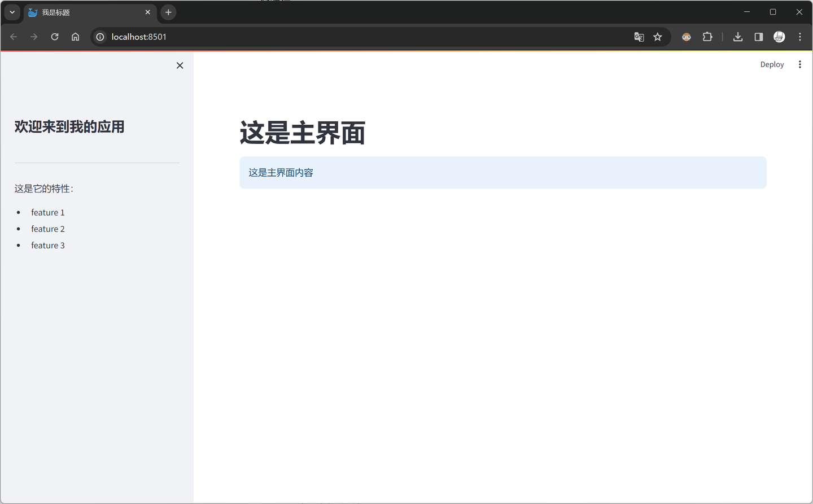Open the Streamlit app three-dot menu
This screenshot has width=813, height=504.
tap(800, 64)
